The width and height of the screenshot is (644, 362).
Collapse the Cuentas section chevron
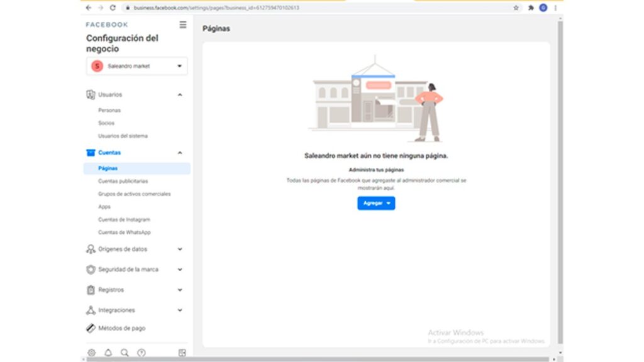[x=180, y=153]
